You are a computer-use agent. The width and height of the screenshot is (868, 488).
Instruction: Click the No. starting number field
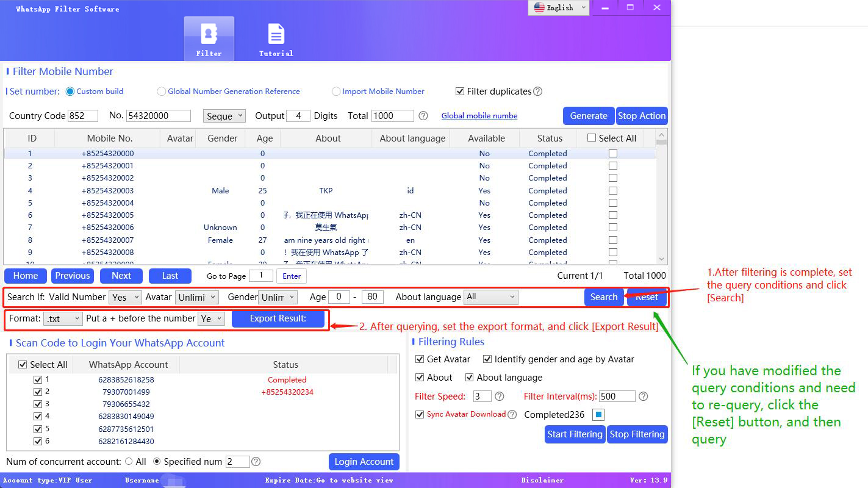click(x=159, y=116)
